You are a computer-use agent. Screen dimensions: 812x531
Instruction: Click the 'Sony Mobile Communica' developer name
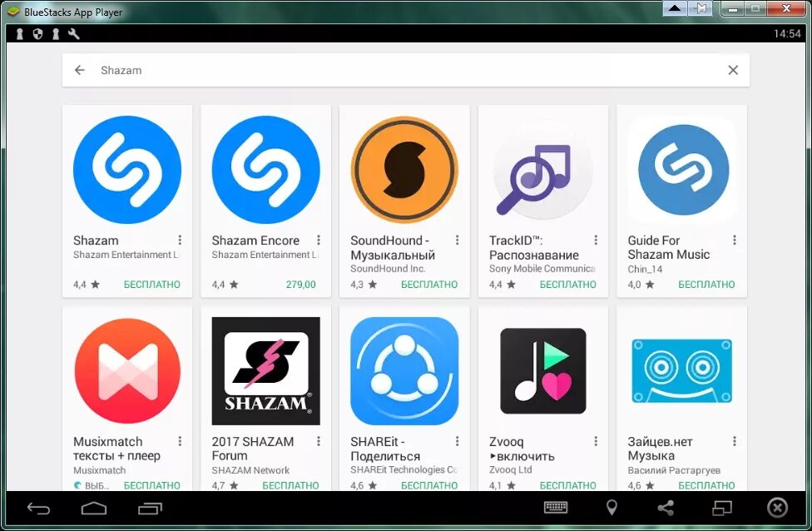[x=542, y=268]
